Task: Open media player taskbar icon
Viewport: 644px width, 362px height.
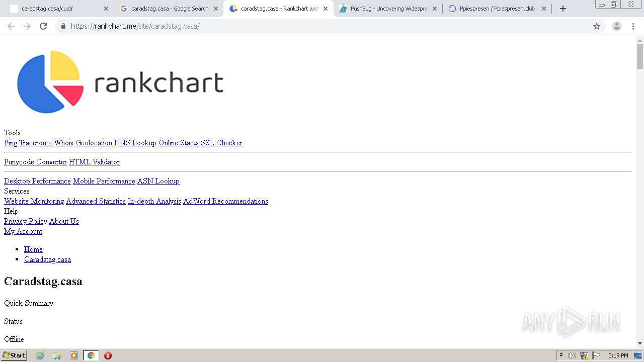Action: point(74,355)
